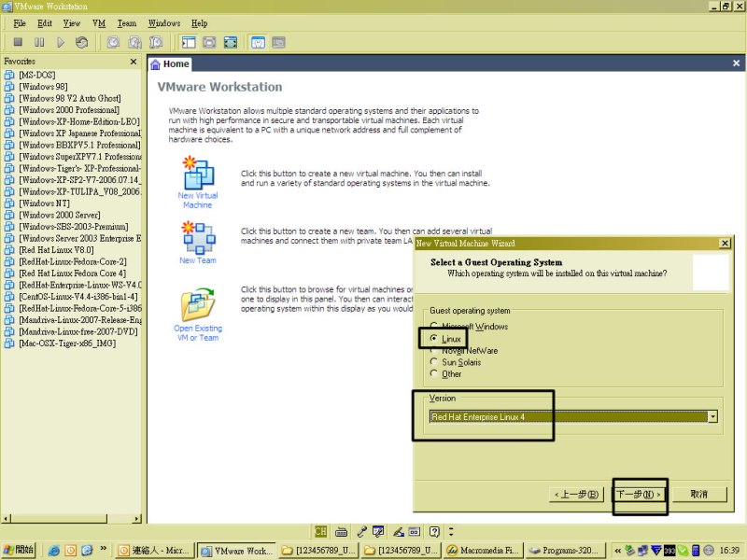Click the Summary view toolbar icon
The height and width of the screenshot is (560, 747).
258,42
